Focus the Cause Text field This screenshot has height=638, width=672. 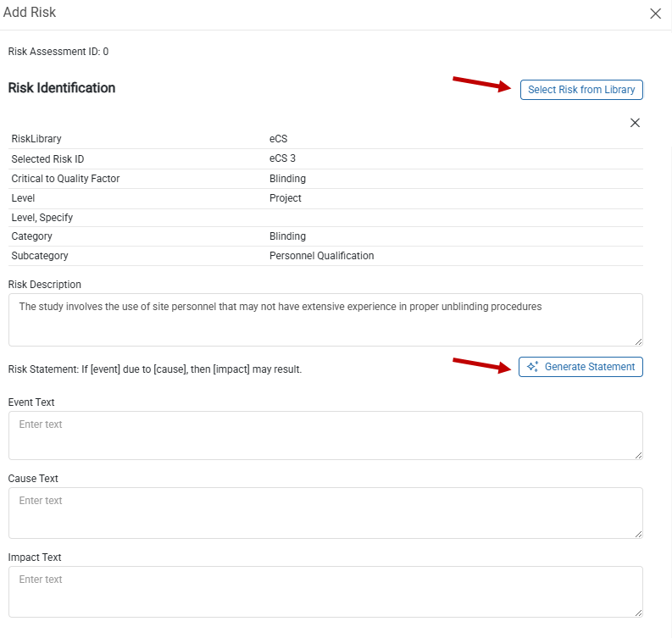pyautogui.click(x=325, y=513)
